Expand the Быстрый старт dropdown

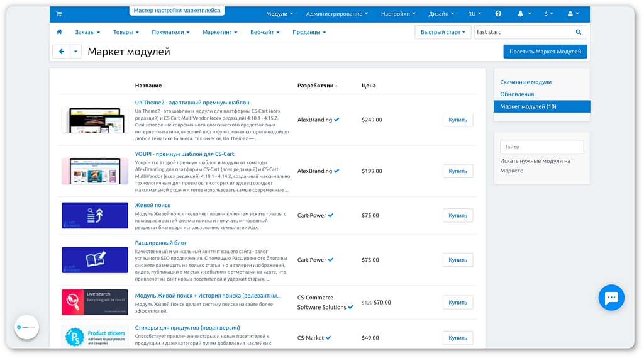click(x=443, y=32)
